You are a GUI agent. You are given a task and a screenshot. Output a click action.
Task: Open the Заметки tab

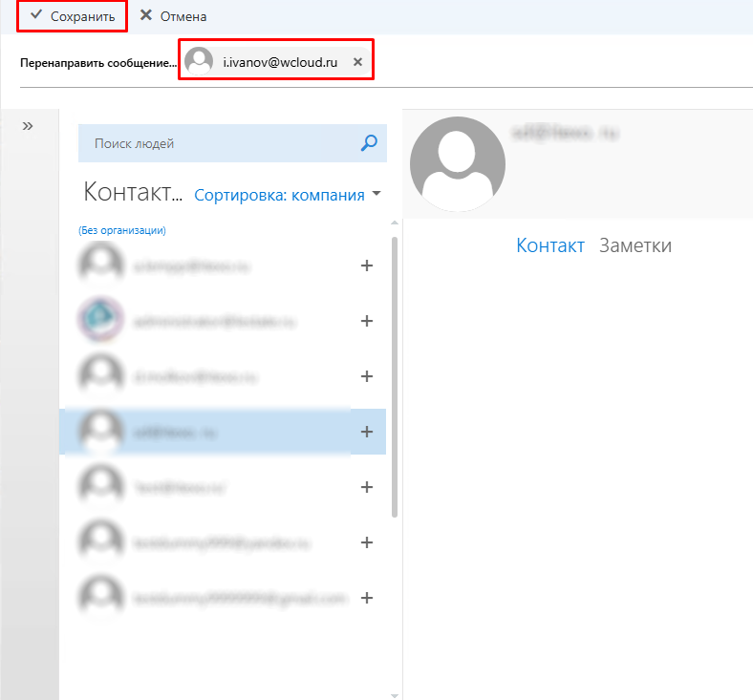point(635,245)
